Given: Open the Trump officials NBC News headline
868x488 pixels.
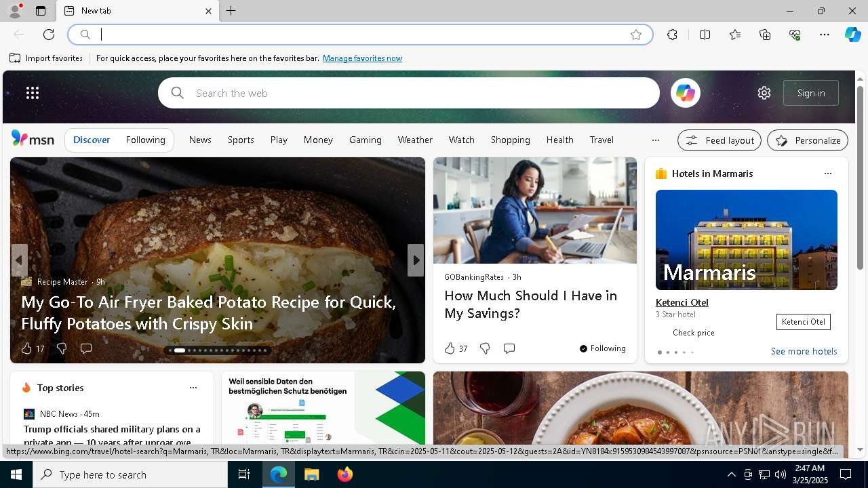Looking at the screenshot, I should click(112, 435).
